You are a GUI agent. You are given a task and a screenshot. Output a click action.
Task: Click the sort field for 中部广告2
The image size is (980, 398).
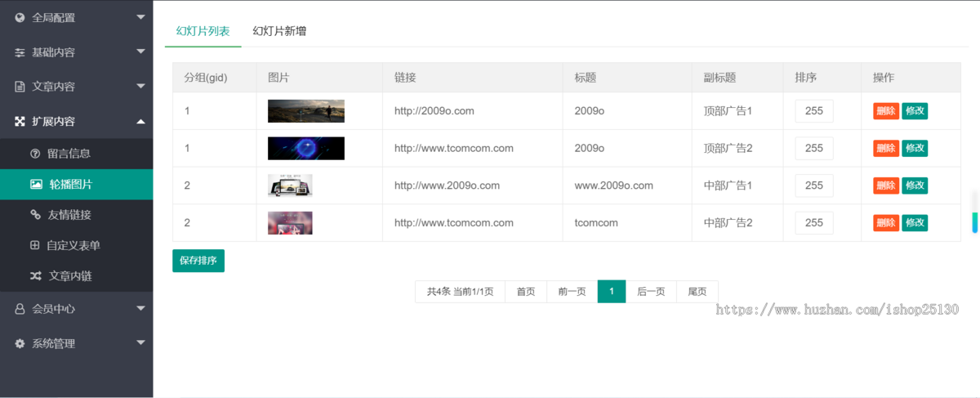[814, 222]
